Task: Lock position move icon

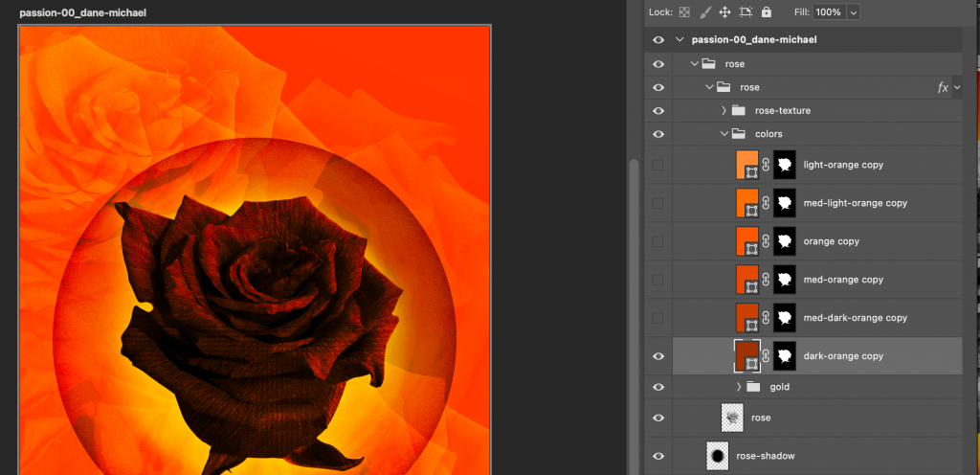Action: (x=725, y=11)
